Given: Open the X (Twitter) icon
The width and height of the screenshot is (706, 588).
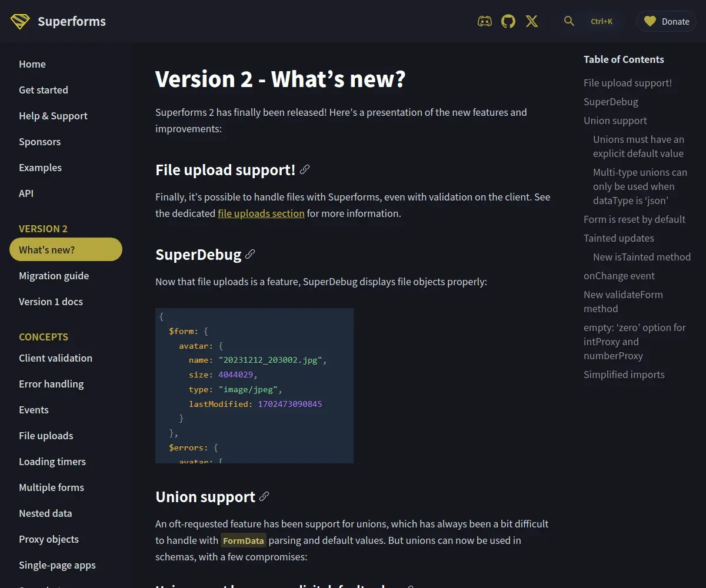Looking at the screenshot, I should tap(532, 22).
